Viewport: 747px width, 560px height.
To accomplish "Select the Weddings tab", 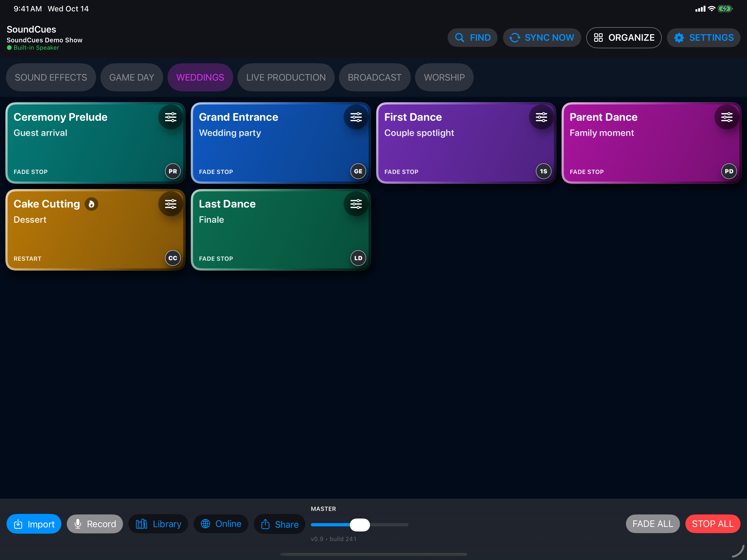I will coord(200,77).
